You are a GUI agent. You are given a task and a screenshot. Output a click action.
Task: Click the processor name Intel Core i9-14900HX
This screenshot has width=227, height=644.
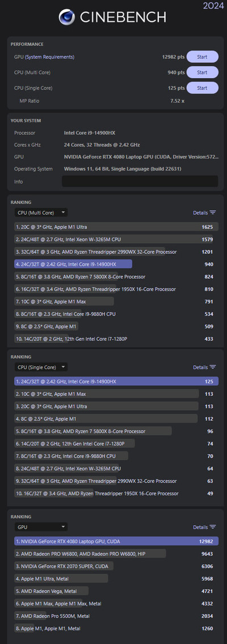(x=90, y=133)
